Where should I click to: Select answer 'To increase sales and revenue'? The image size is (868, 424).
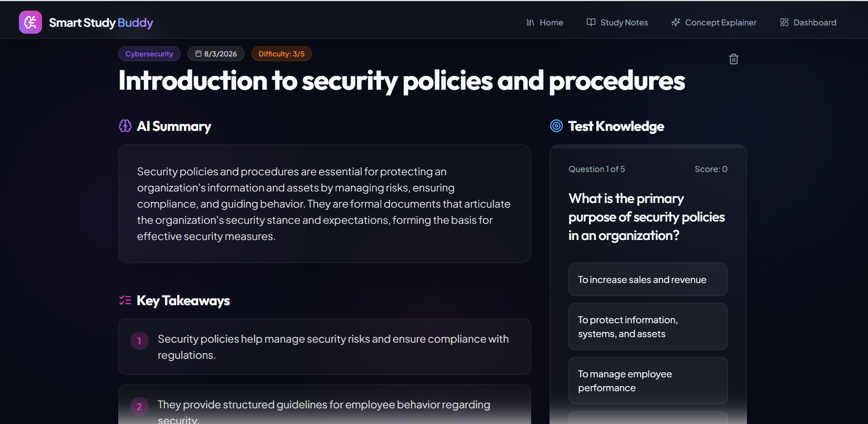coord(648,279)
